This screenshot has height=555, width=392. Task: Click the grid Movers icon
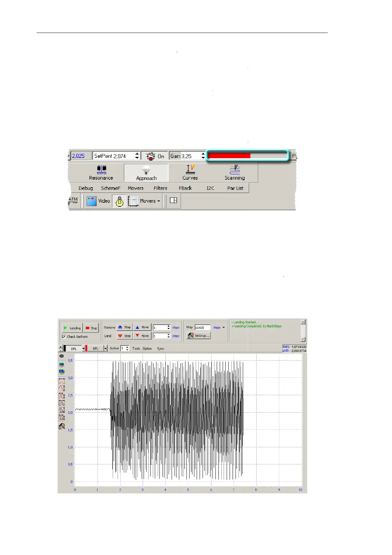[x=133, y=201]
